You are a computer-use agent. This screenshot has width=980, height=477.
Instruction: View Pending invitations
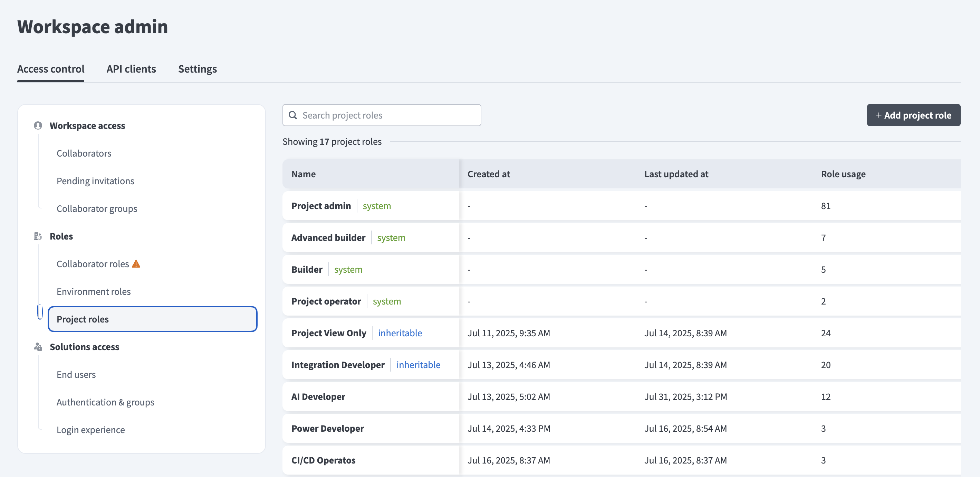coord(96,181)
